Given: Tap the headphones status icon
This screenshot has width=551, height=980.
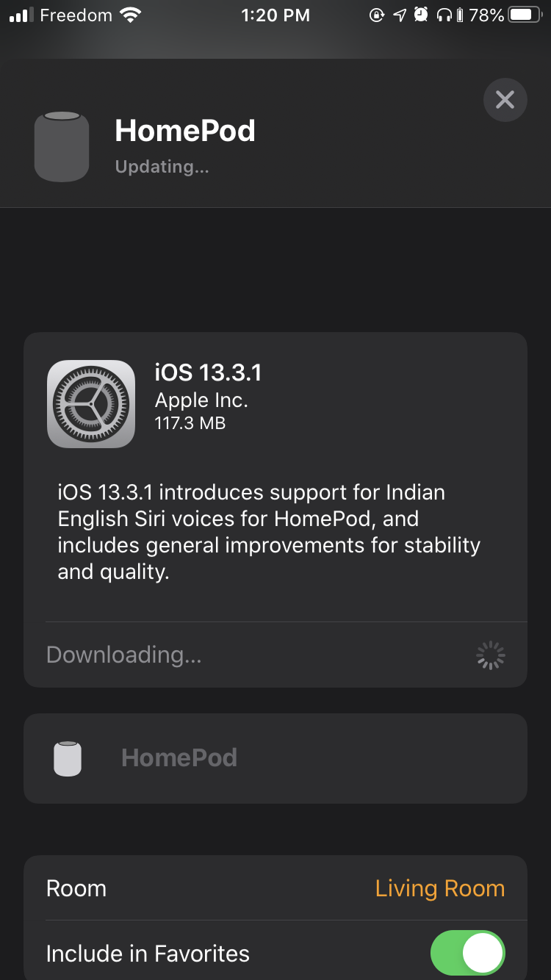Looking at the screenshot, I should click(443, 15).
